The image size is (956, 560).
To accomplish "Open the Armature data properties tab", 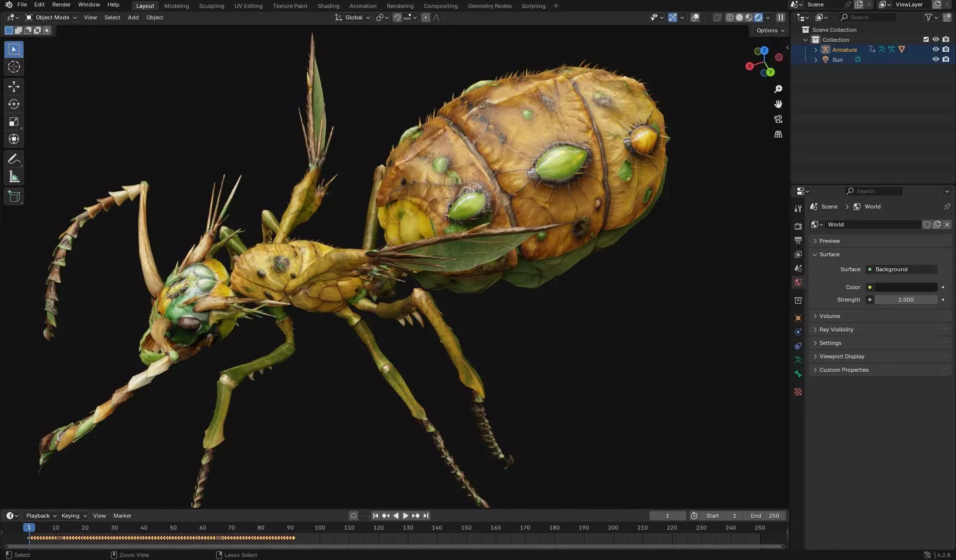I will click(x=798, y=360).
